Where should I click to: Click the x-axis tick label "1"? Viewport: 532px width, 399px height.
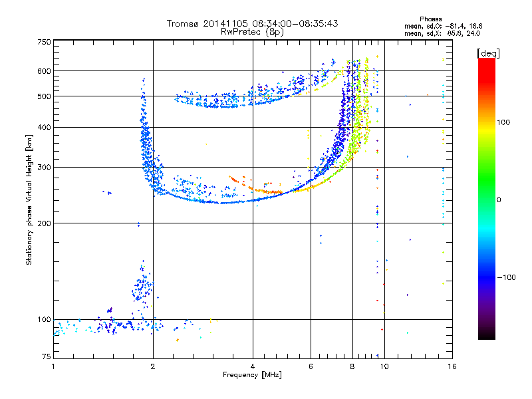pos(53,366)
